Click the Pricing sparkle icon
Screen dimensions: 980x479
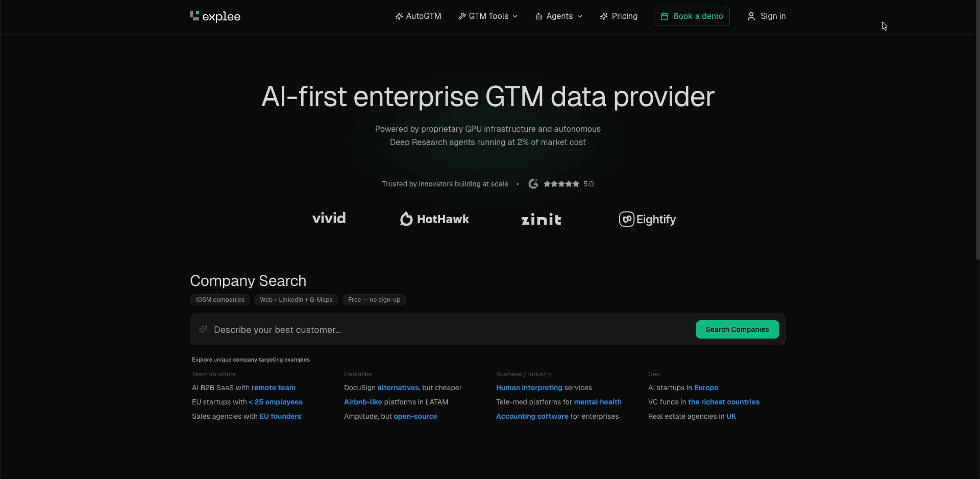[x=604, y=16]
